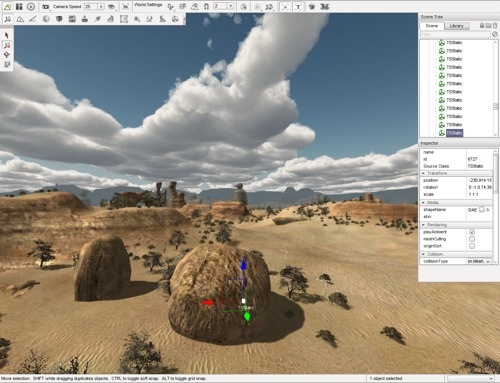Viewport: 500px width, 383px height.
Task: Click the create prefab icon
Action: tap(312, 7)
